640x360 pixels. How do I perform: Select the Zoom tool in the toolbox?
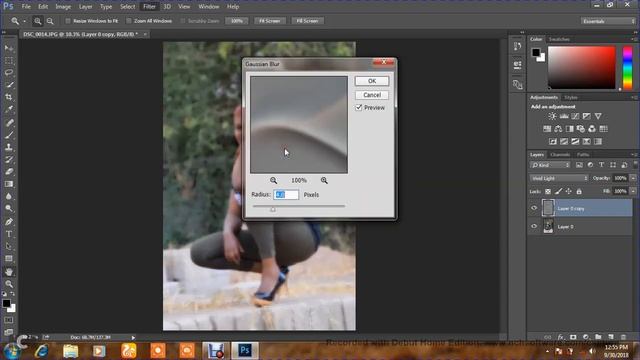point(9,284)
